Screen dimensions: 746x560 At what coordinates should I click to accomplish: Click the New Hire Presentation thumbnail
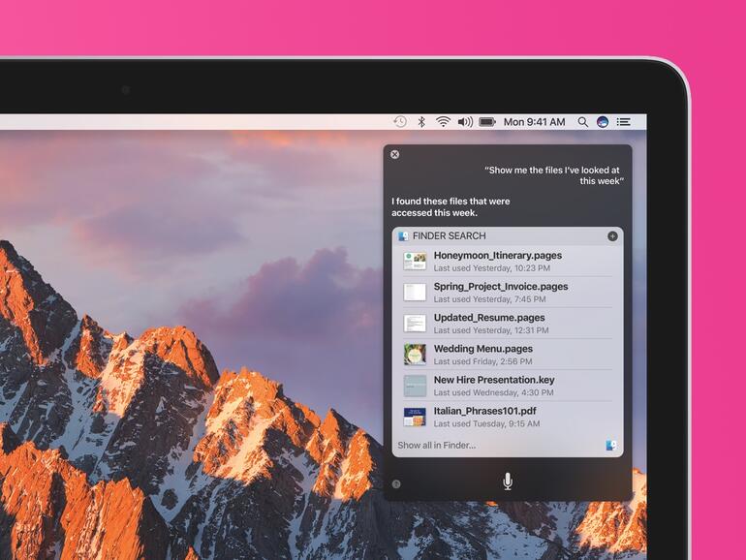(415, 386)
